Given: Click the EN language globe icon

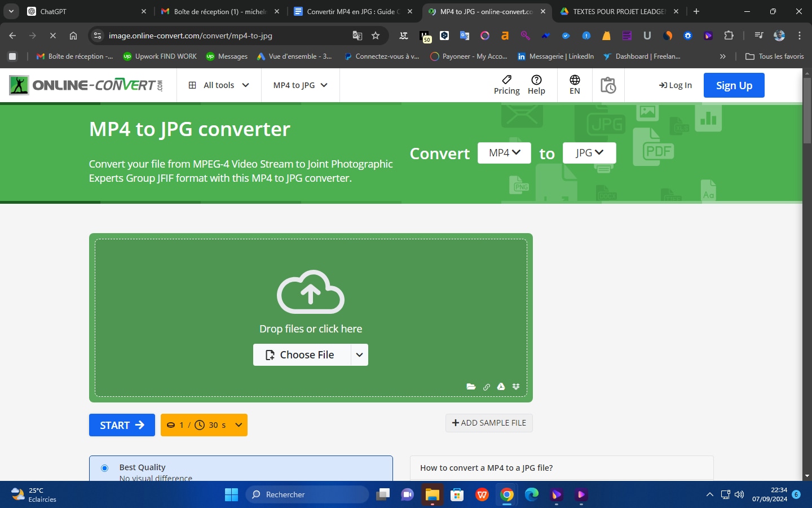Looking at the screenshot, I should coord(575,80).
